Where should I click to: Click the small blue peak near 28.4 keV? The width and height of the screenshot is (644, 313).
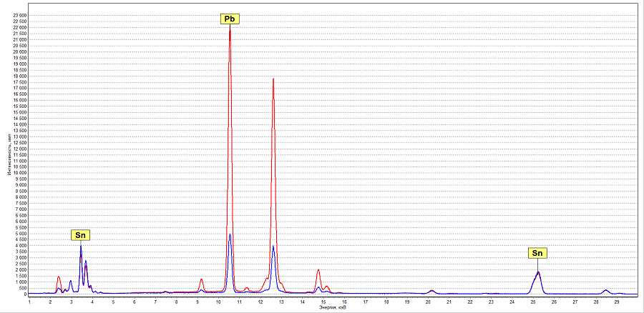coord(605,290)
